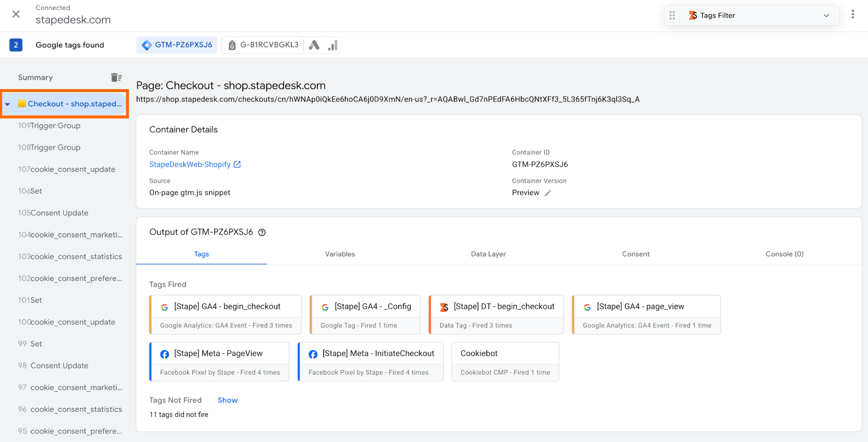Screen dimensions: 868x442
Task: Open the [Stape] GA4 - page_view tag card
Action: 647,315
